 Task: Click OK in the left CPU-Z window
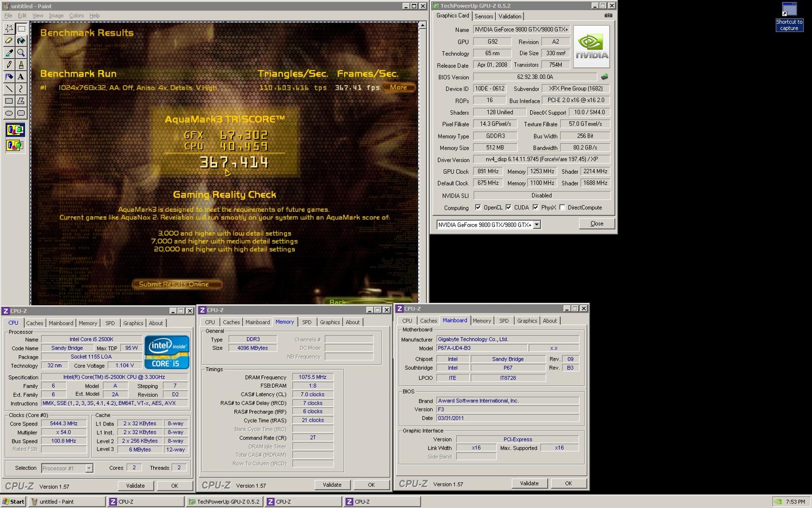(175, 486)
